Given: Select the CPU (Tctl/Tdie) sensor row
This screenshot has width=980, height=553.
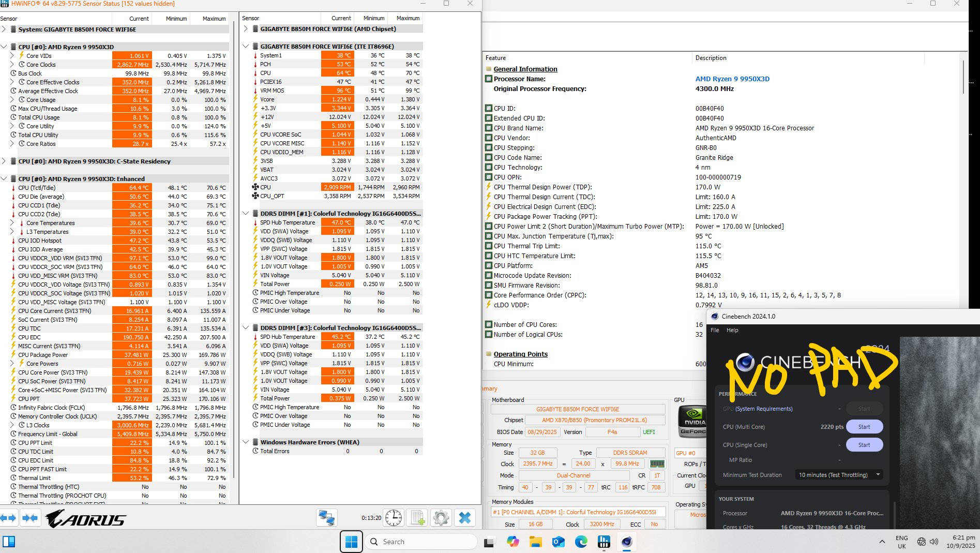Looking at the screenshot, I should click(114, 188).
